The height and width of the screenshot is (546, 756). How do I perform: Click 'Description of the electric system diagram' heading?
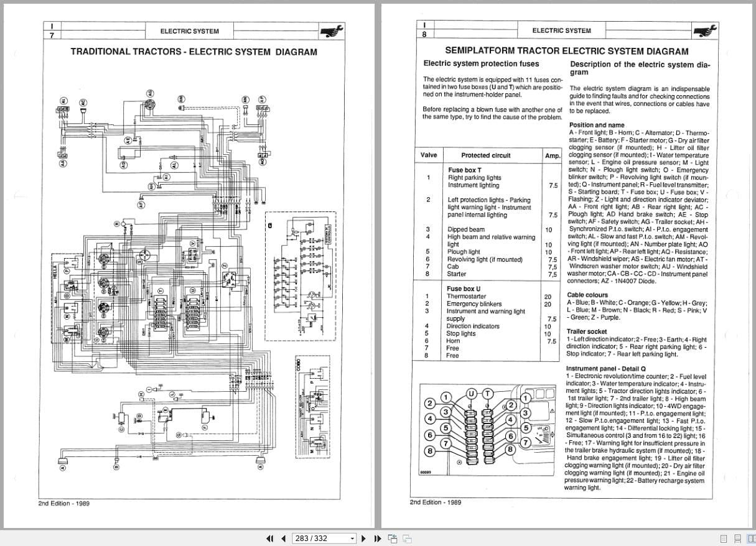pos(640,68)
